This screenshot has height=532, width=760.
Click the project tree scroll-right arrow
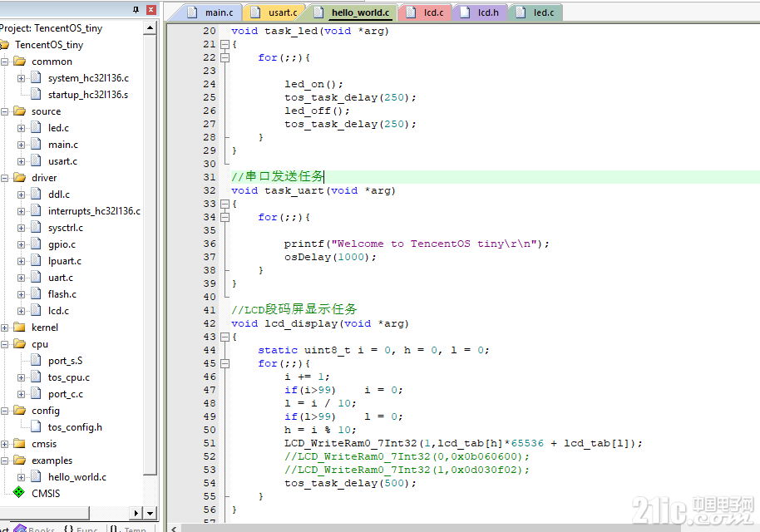(x=136, y=513)
